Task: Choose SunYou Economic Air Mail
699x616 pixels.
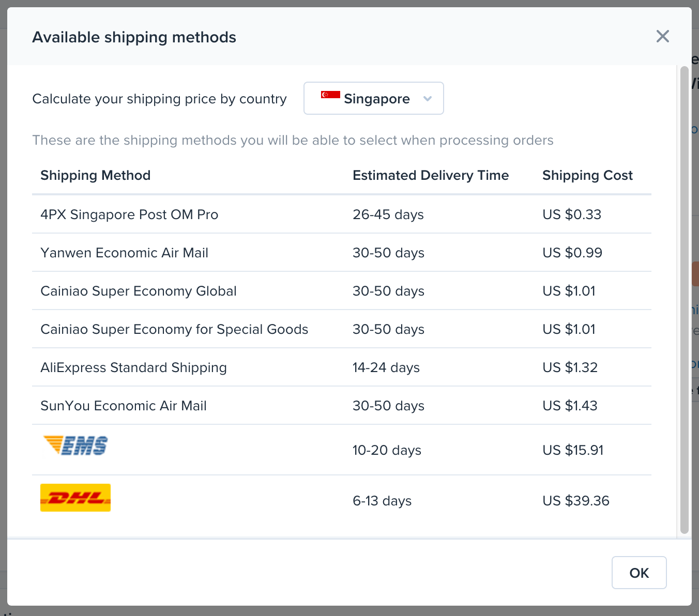Action: point(124,406)
